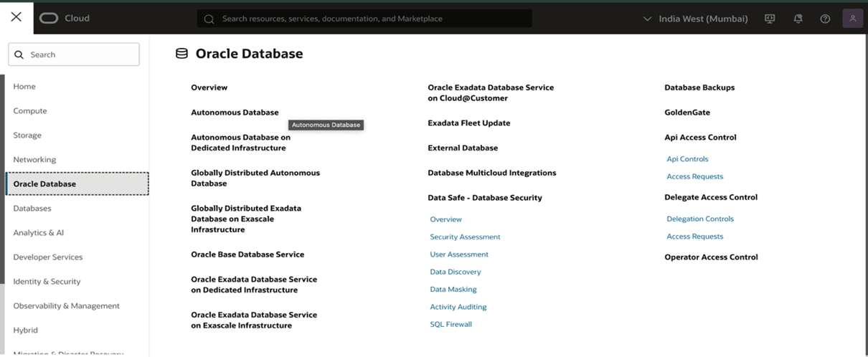Open the Data Safe Overview link

(x=445, y=219)
